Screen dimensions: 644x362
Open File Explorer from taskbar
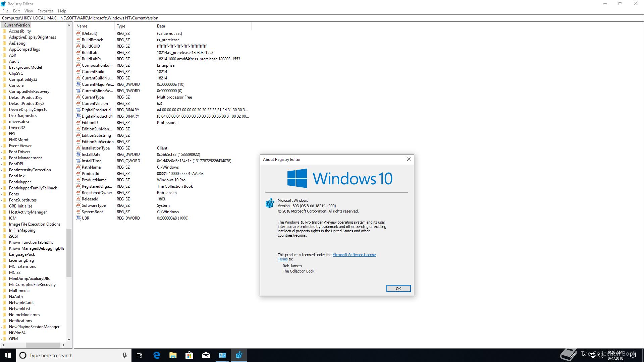173,355
